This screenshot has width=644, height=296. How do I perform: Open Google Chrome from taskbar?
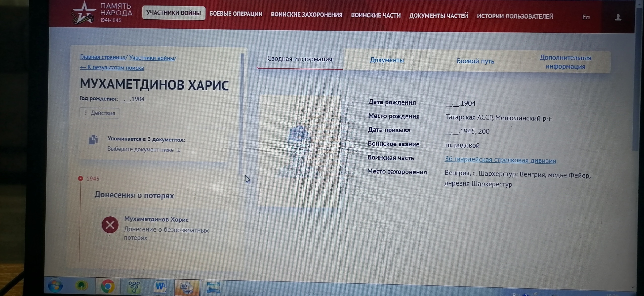[x=108, y=286]
